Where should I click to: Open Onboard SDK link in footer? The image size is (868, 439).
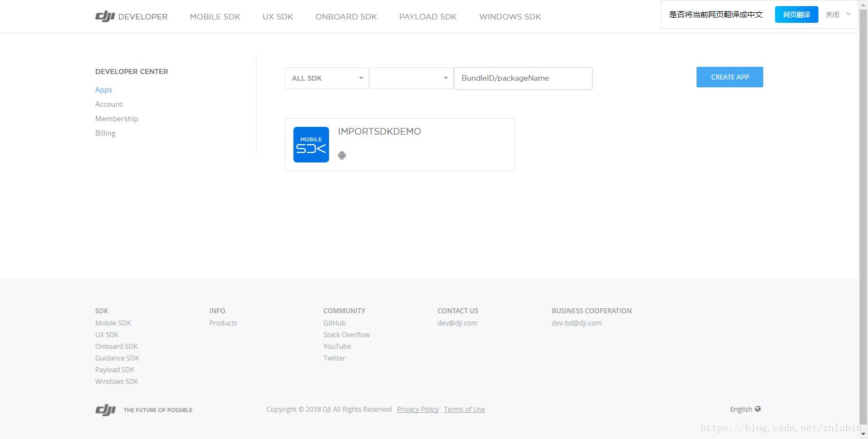116,346
